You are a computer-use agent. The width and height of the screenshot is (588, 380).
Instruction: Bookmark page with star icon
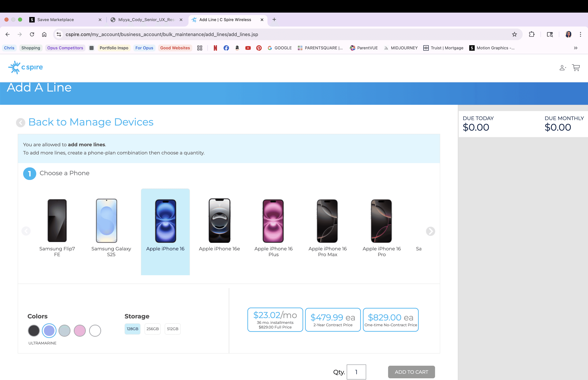(514, 34)
